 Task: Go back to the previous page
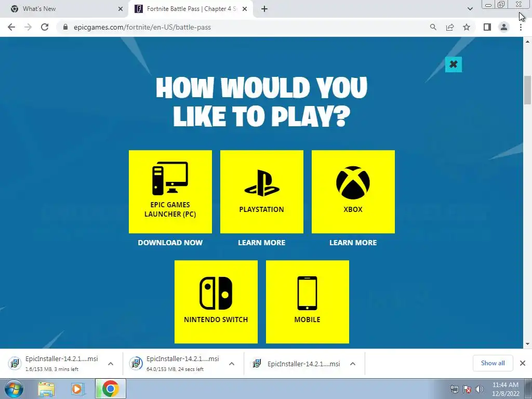pos(11,27)
